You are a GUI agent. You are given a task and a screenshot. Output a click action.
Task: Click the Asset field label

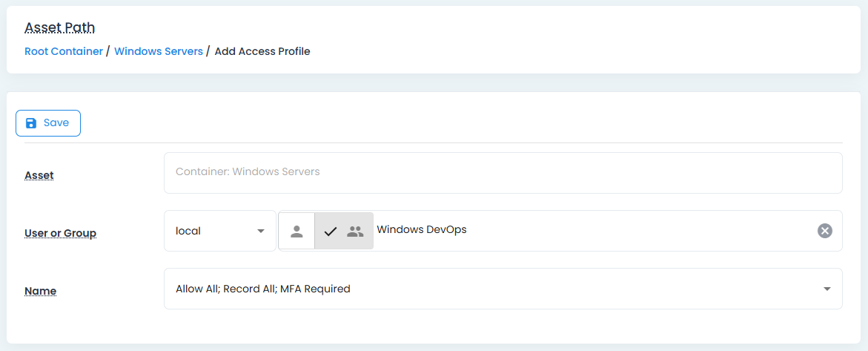39,175
